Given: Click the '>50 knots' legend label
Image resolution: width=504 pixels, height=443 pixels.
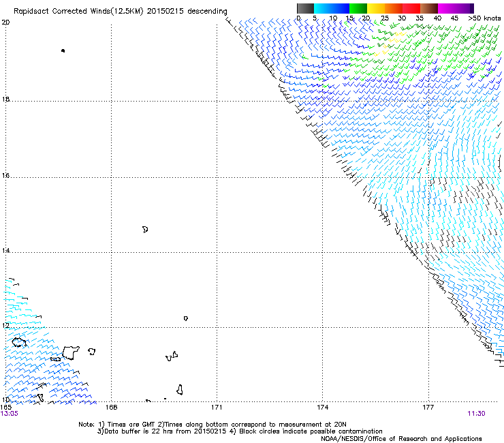Looking at the screenshot, I should click(484, 18).
